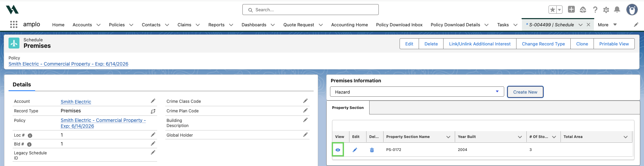Click the amplo logo at top left
The image size is (644, 166).
[x=12, y=10]
